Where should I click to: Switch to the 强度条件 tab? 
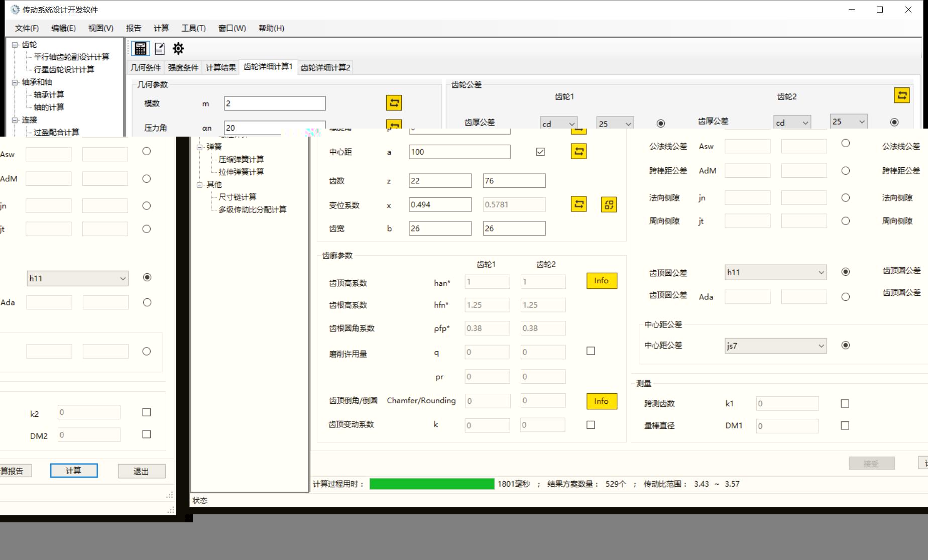(183, 67)
